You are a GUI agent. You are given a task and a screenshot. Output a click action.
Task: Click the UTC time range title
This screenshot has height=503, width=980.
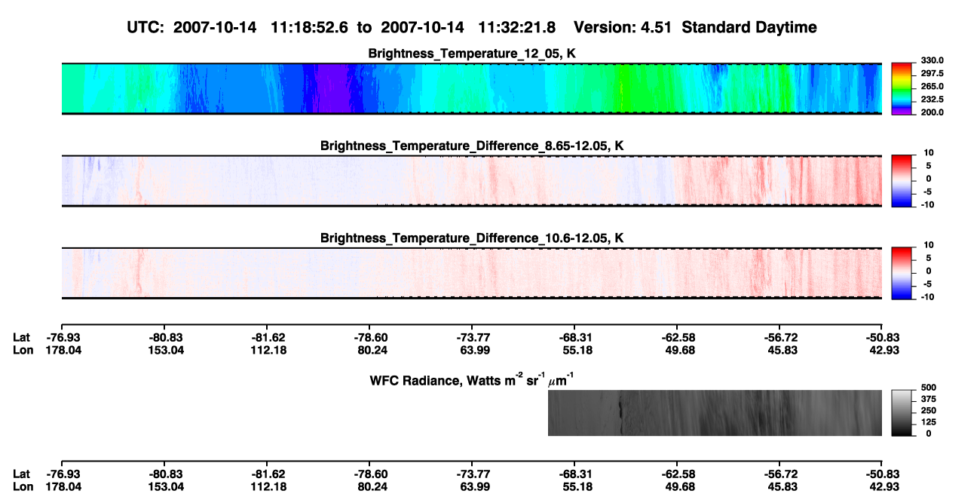pyautogui.click(x=472, y=27)
